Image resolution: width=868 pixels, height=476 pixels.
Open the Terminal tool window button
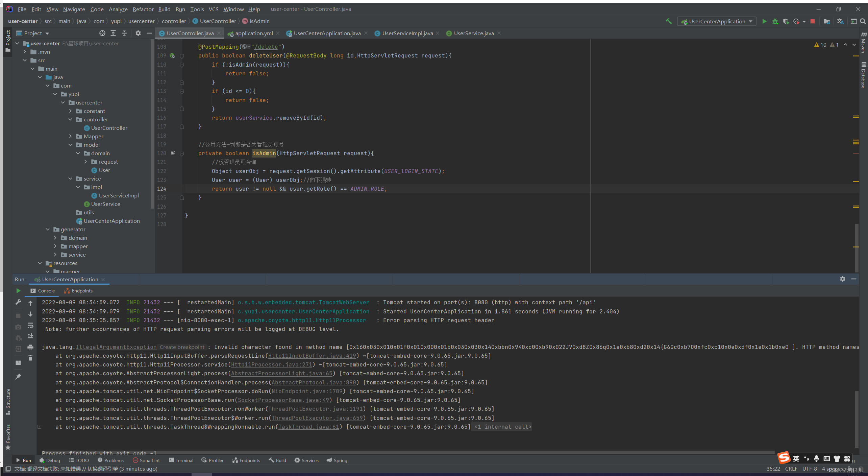(x=181, y=460)
